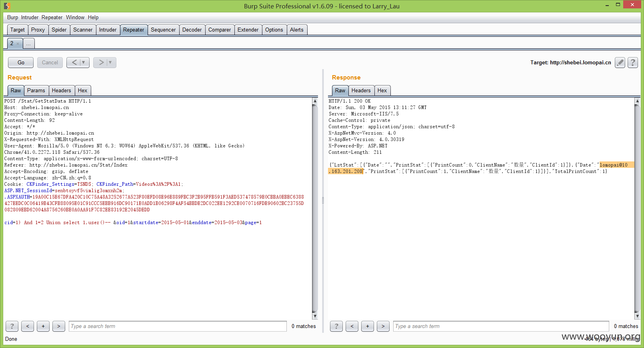Click the pencil edit target icon
This screenshot has width=644, height=348.
[x=620, y=63]
